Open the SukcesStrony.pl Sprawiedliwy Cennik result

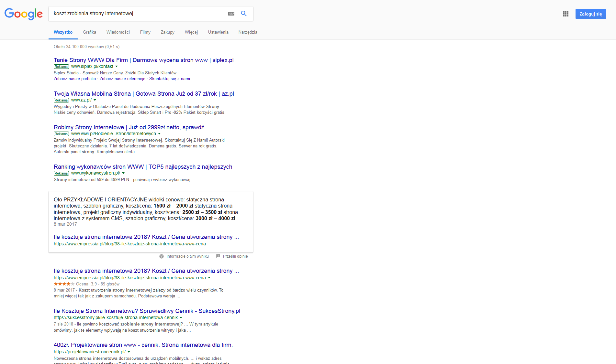coord(147,311)
